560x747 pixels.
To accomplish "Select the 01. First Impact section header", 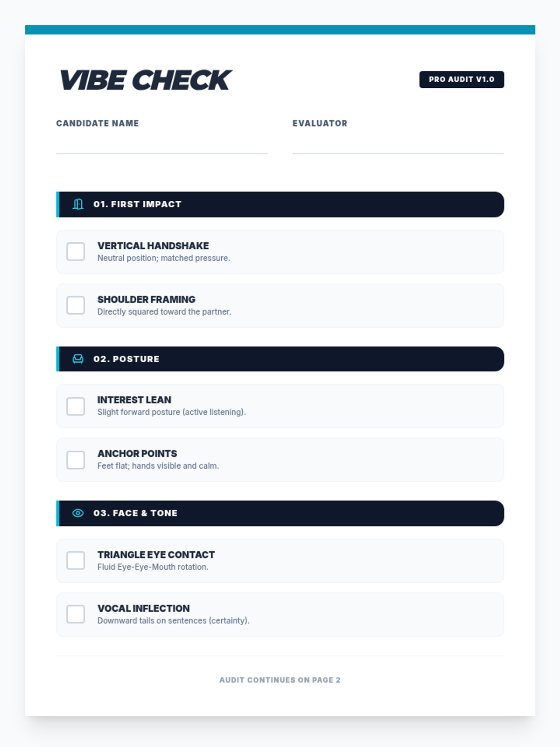I will point(280,204).
